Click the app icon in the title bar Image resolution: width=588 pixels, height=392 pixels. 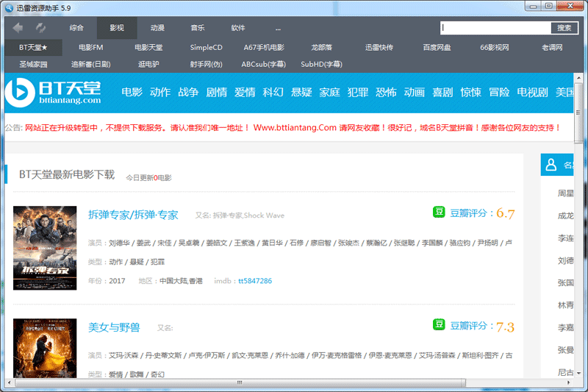click(x=9, y=7)
